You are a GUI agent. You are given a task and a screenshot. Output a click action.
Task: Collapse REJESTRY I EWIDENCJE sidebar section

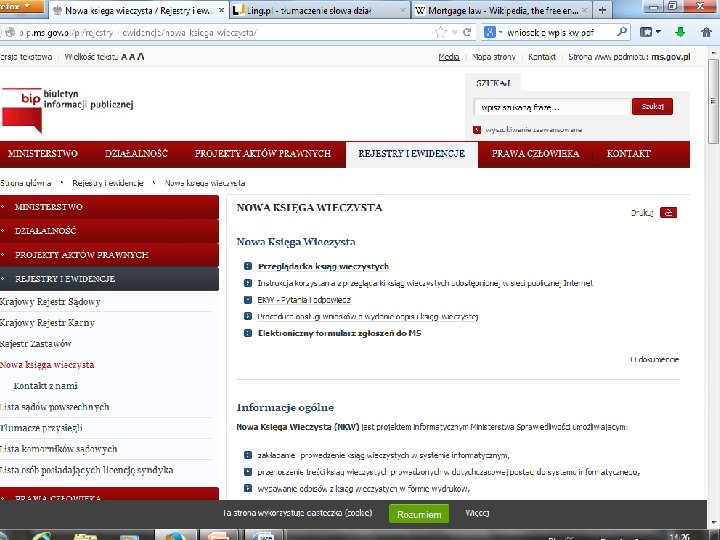[x=109, y=279]
